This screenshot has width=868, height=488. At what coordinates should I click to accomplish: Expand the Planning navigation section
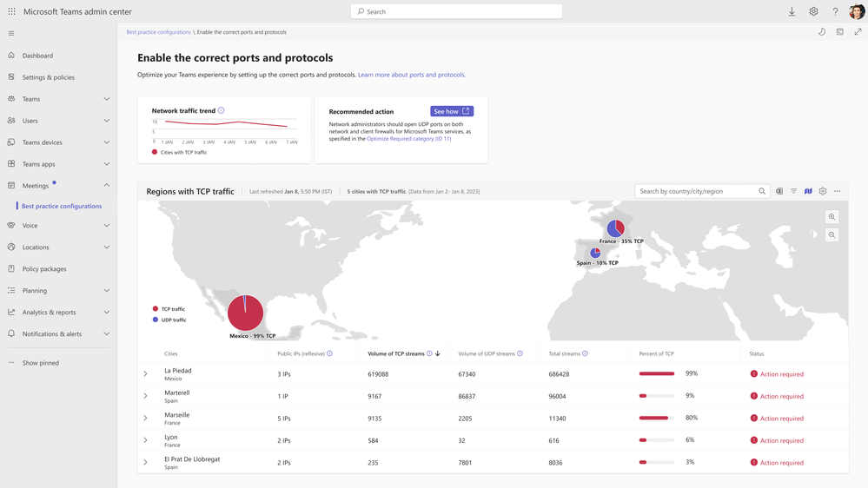click(106, 291)
